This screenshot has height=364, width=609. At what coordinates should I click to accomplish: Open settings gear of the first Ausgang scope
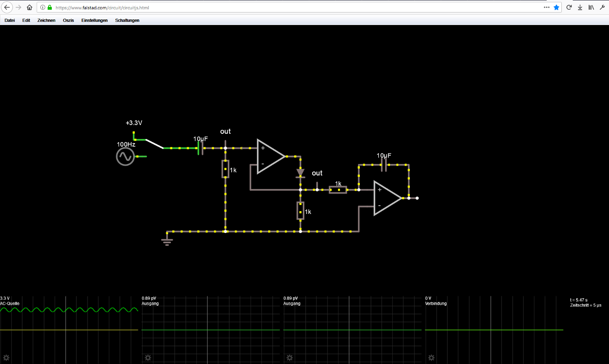[148, 358]
